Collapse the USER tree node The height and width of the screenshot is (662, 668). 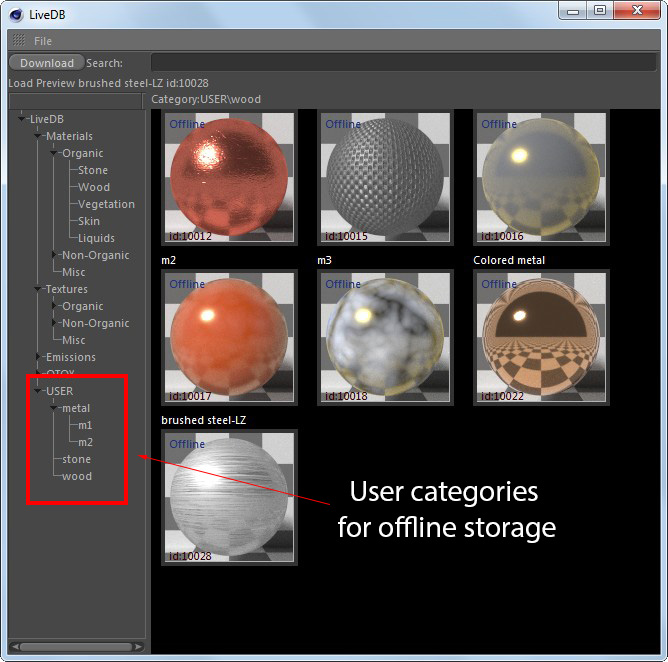pyautogui.click(x=37, y=391)
